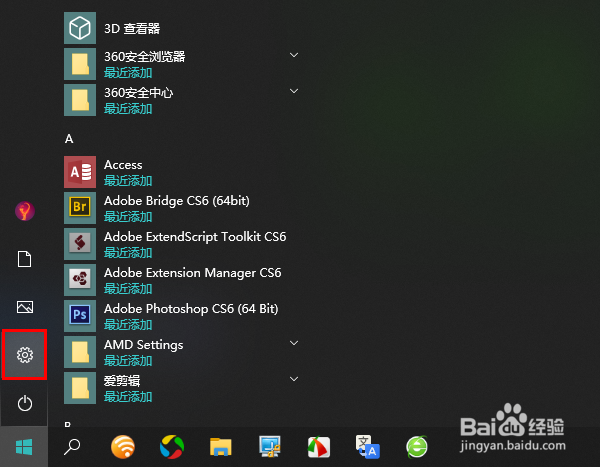The height and width of the screenshot is (467, 600).
Task: Select the 360安全中心 label
Action: 139,93
